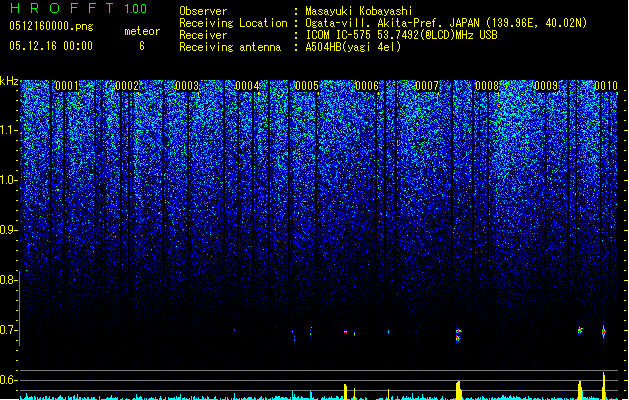Click the 0001 minute marker
629x400 pixels.
click(x=67, y=86)
